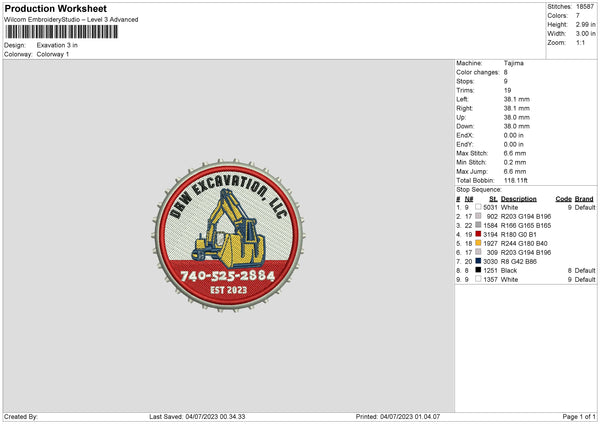Select the black swatch in stop 8
The height and width of the screenshot is (424, 600).
478,270
